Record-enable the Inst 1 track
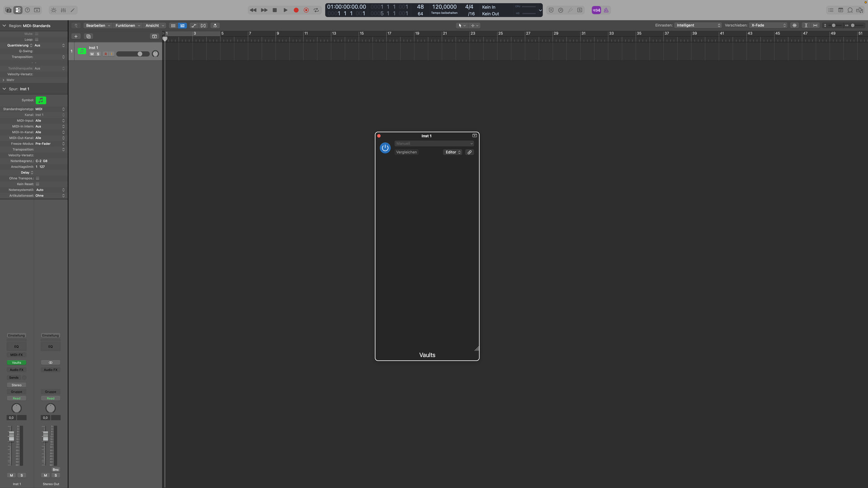 point(105,54)
